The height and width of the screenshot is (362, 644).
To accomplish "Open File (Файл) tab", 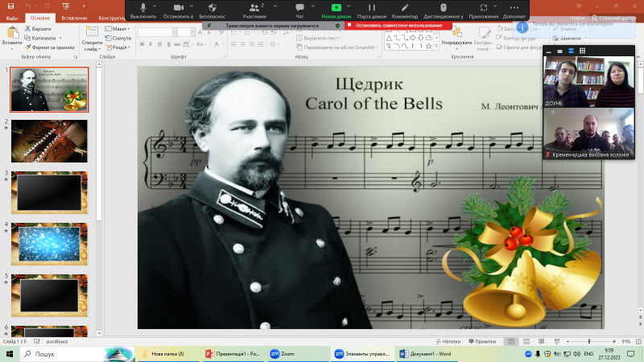I will point(12,18).
